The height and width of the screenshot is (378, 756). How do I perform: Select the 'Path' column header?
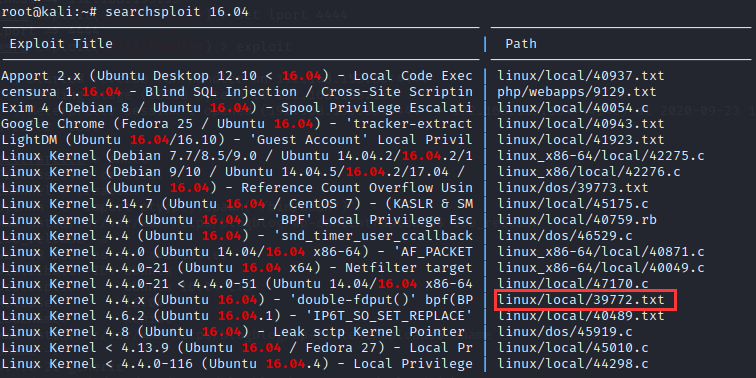click(x=521, y=44)
